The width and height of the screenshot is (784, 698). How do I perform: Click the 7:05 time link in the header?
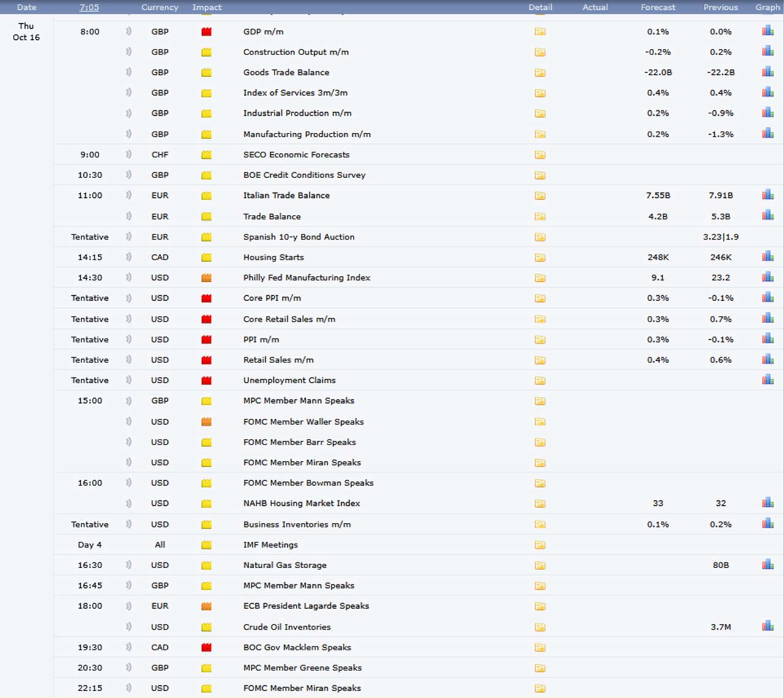[89, 7]
